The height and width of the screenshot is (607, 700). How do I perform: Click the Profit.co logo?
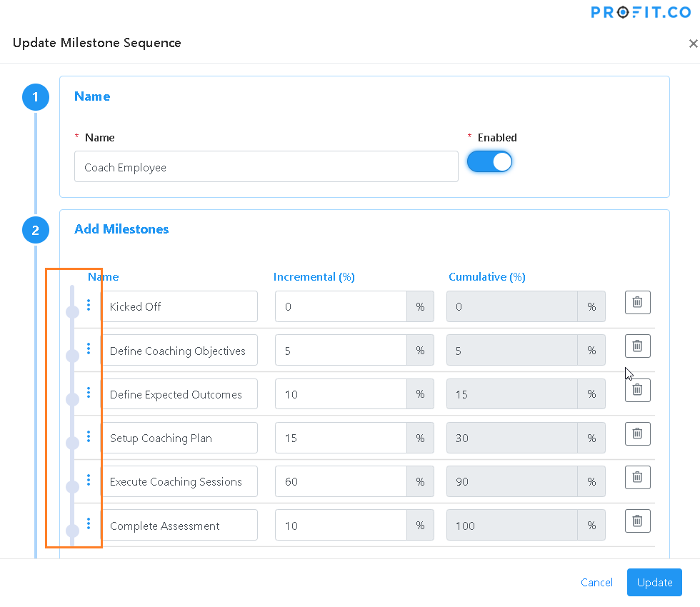[641, 12]
